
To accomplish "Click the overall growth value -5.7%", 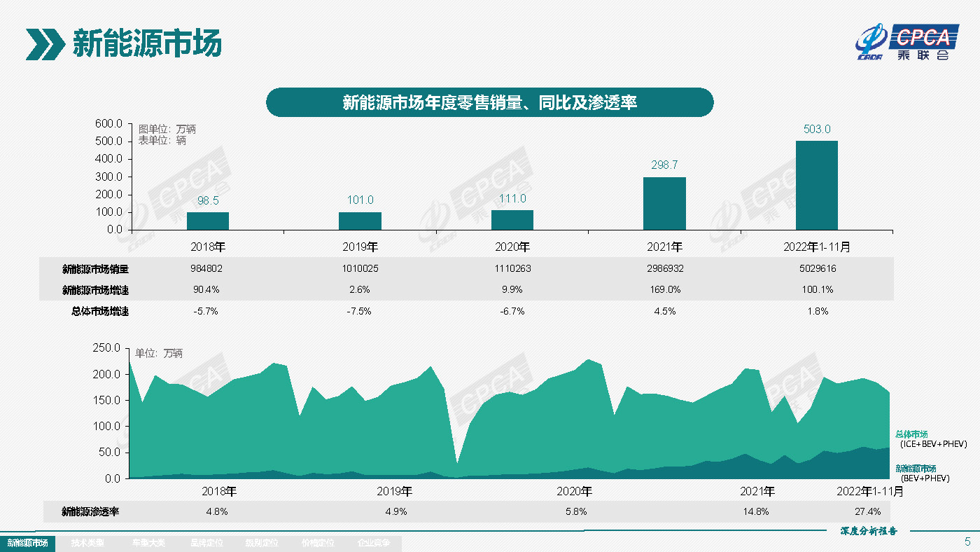I will [x=206, y=311].
